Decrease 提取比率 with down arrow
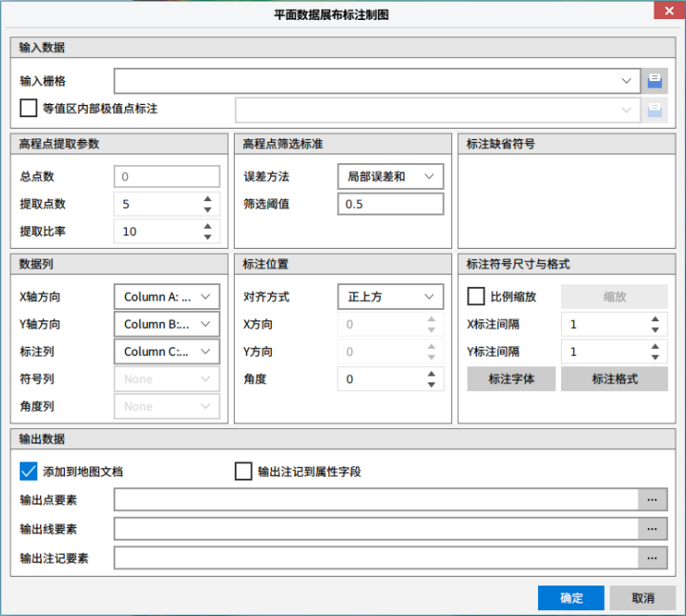The width and height of the screenshot is (686, 616). tap(208, 236)
